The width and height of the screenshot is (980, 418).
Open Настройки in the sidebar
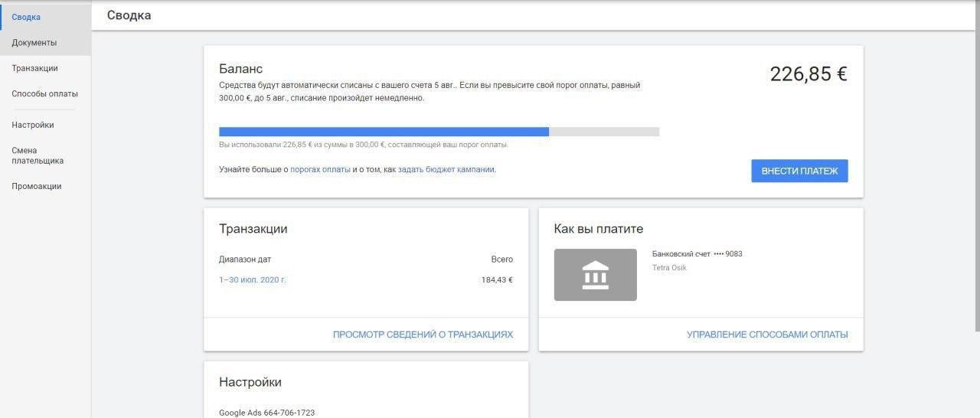point(46,125)
